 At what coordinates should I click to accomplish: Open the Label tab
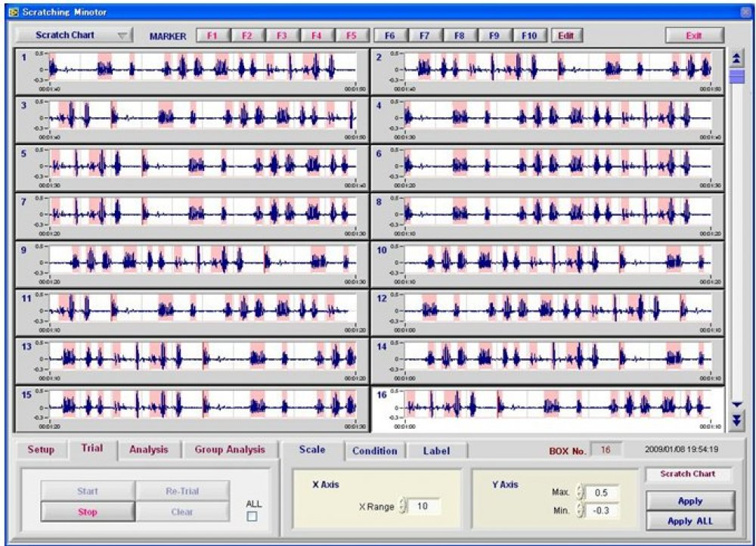click(x=437, y=451)
